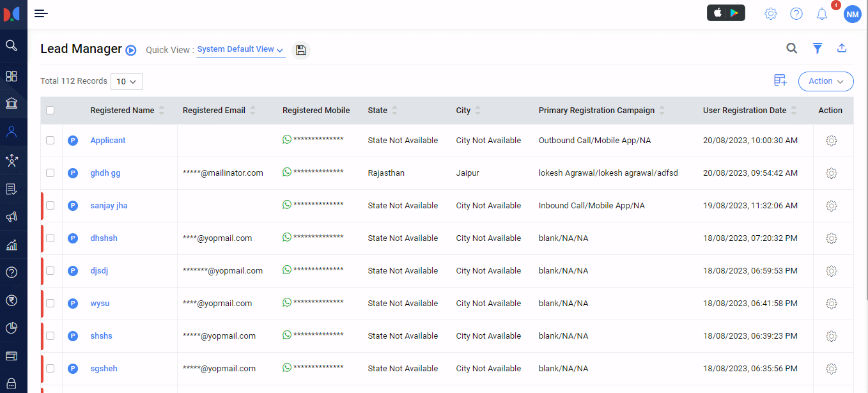Sort by State column
Screen dimensions: 868x393
(394, 111)
